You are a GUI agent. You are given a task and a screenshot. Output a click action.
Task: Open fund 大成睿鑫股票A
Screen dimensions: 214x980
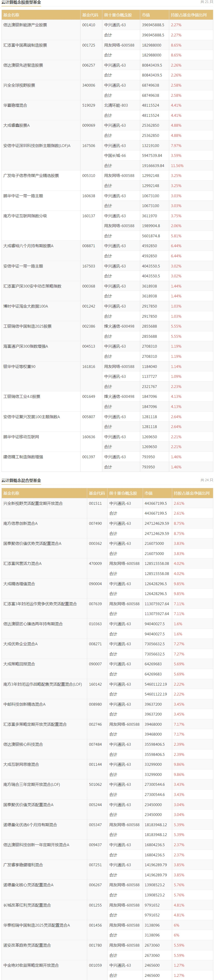point(16,125)
